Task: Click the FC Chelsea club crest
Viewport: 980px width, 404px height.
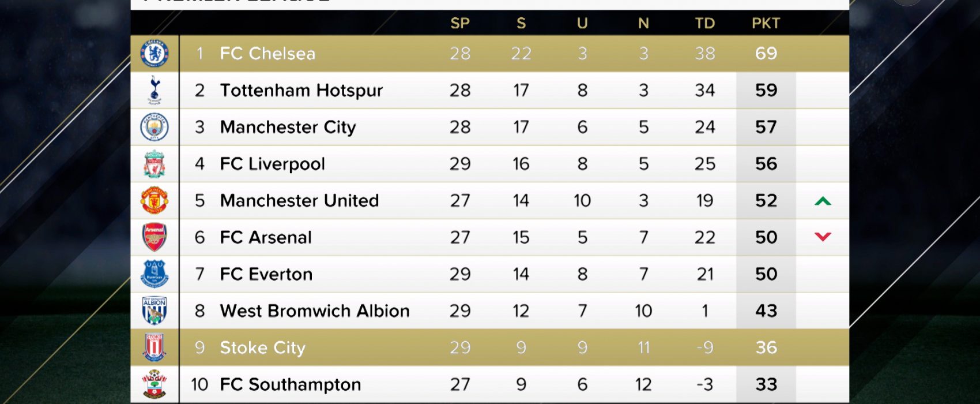Action: click(154, 54)
